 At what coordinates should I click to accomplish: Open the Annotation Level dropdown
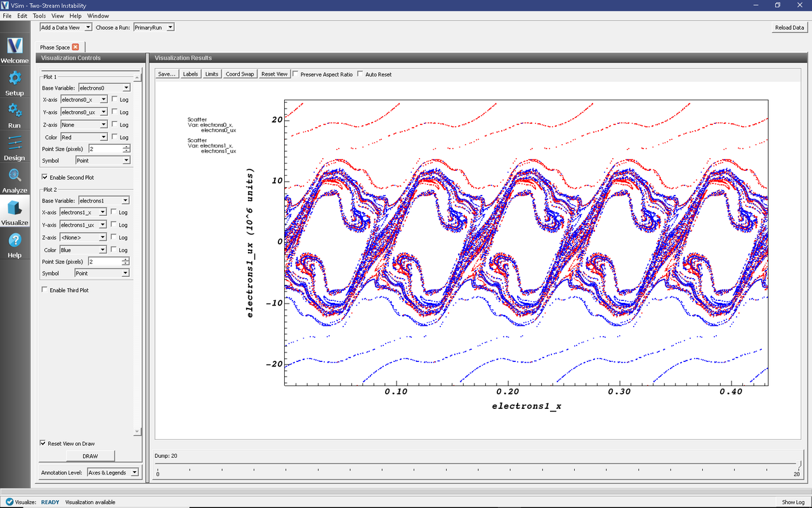[x=112, y=472]
